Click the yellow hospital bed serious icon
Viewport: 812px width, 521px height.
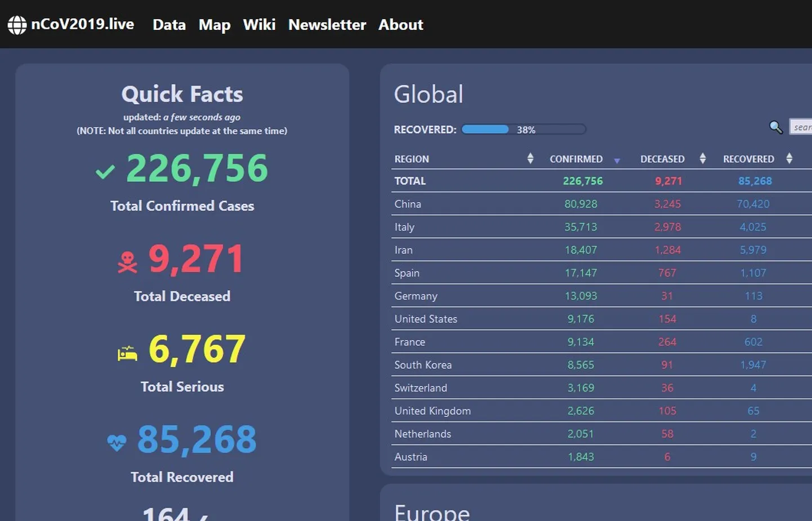pyautogui.click(x=127, y=353)
